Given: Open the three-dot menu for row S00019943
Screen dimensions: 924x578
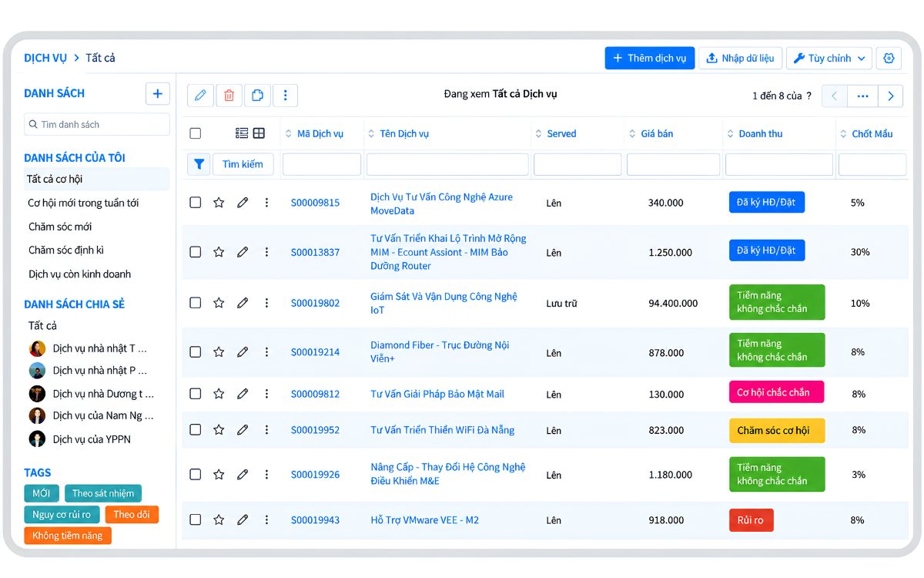Looking at the screenshot, I should (x=266, y=520).
